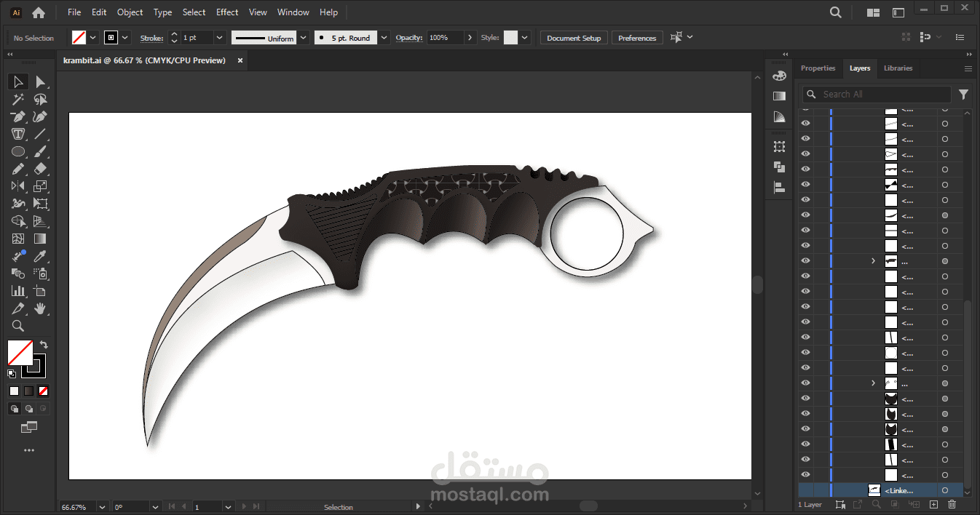The height and width of the screenshot is (515, 980).
Task: Enable Draw Behind mode
Action: [x=28, y=409]
